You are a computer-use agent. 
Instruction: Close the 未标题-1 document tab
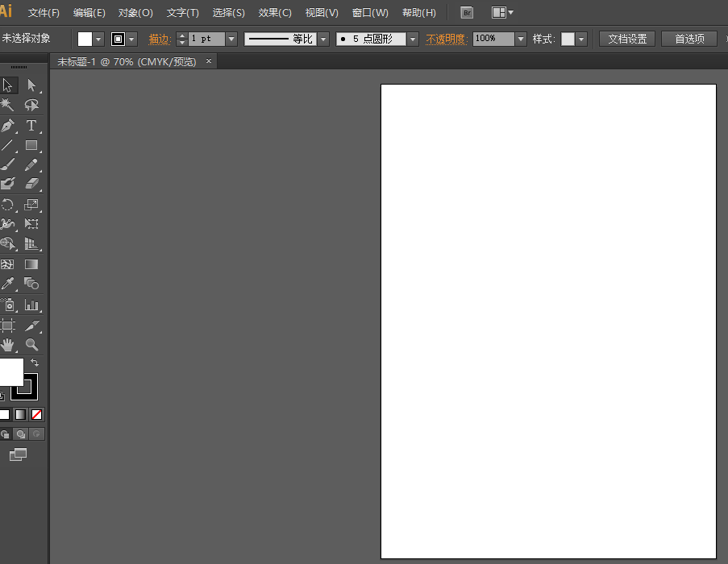(209, 60)
